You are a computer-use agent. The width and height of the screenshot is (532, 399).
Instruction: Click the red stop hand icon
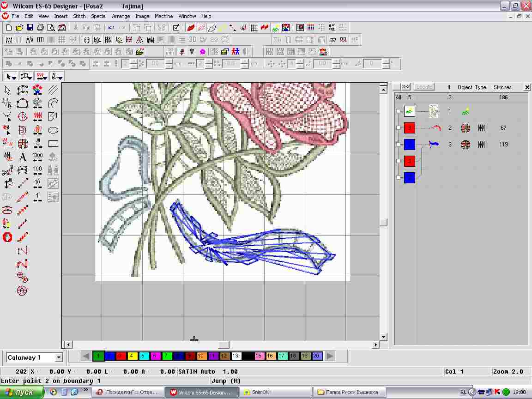tap(7, 237)
